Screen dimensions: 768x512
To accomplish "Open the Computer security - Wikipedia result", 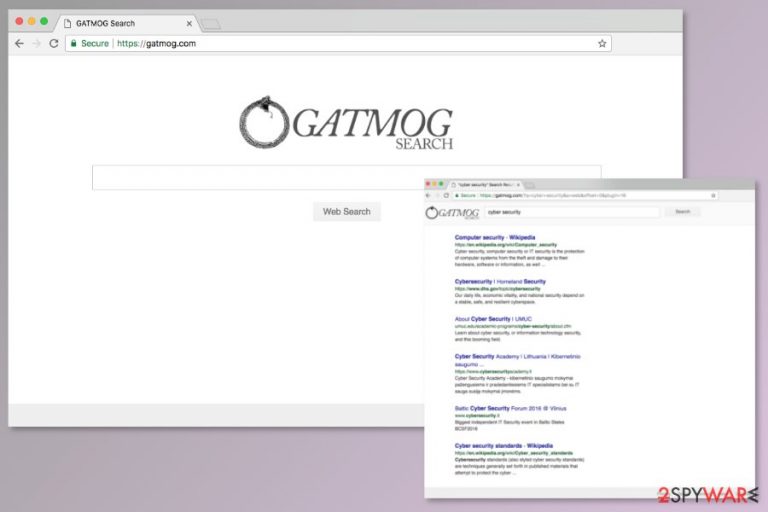I will point(495,237).
